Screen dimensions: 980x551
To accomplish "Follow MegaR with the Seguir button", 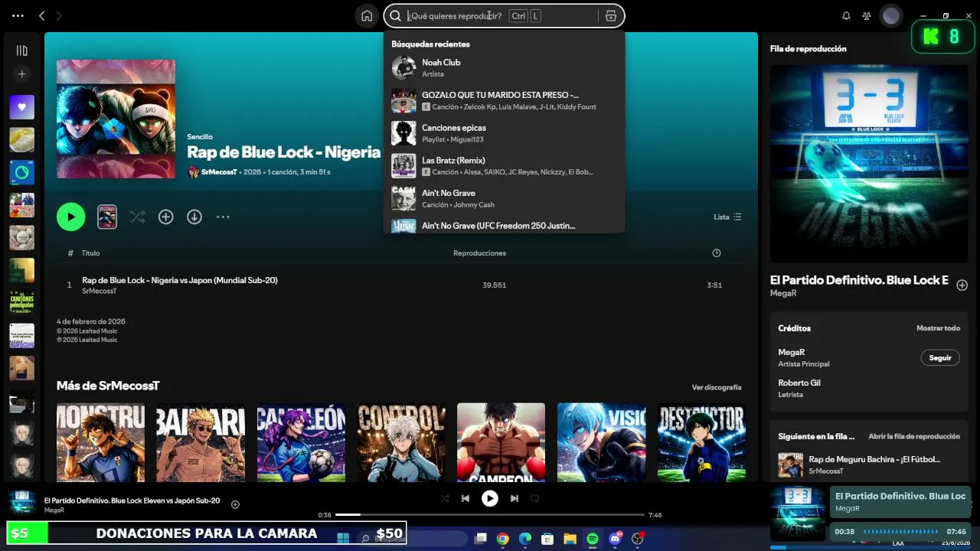I will tap(939, 357).
